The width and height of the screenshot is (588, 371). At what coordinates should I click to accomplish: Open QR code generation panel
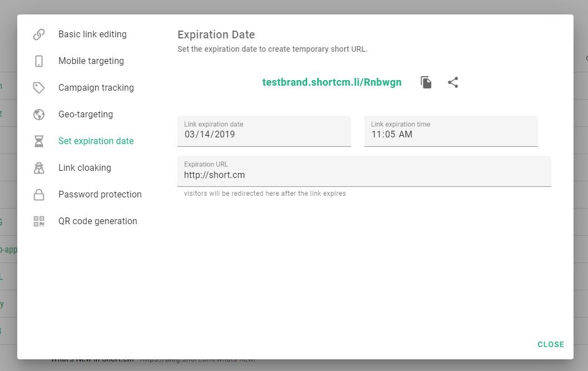(x=98, y=221)
